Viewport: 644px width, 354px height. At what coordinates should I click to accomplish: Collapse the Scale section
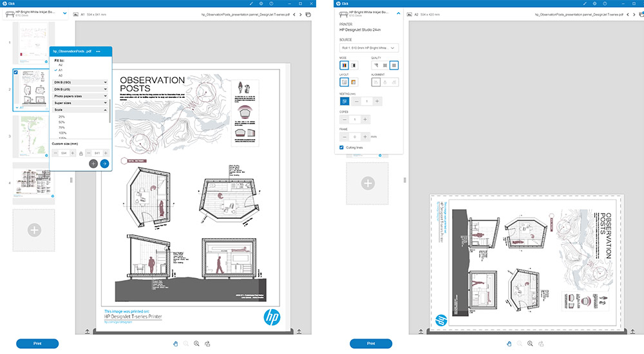[80, 110]
